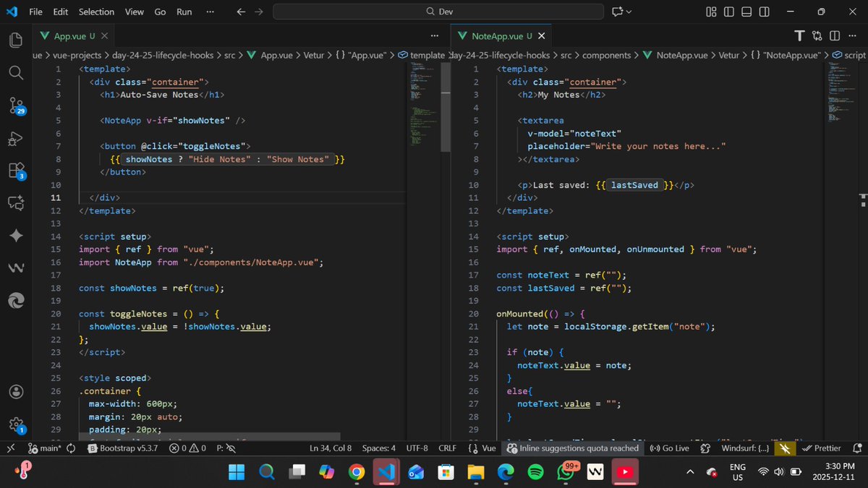Click the Edge browser icon in the sidebar

coord(15,300)
